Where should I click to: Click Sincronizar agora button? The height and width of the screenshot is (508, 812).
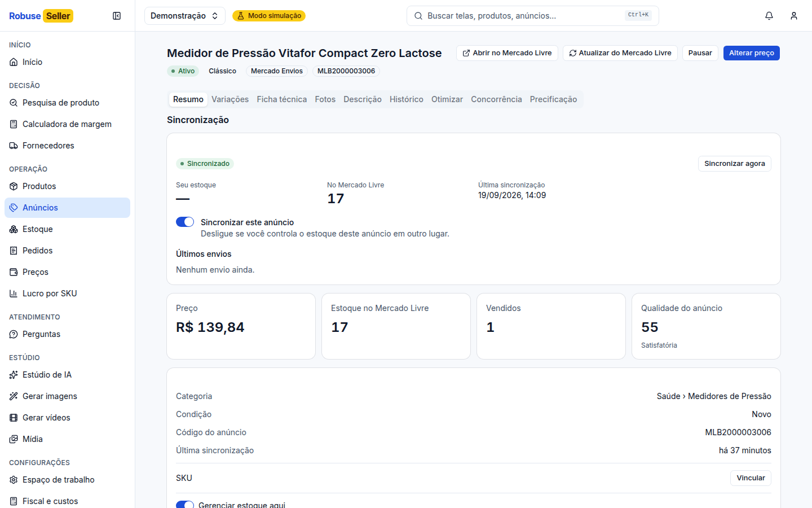(735, 164)
